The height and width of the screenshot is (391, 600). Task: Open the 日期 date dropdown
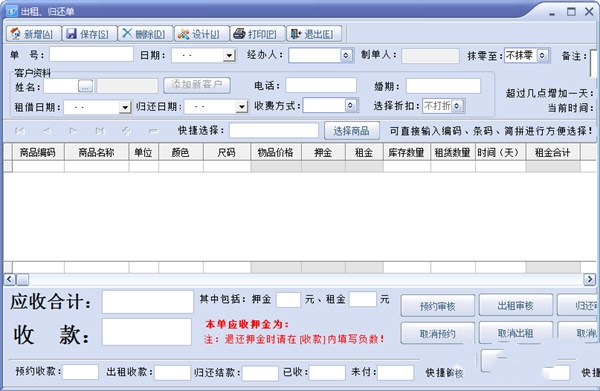point(229,56)
